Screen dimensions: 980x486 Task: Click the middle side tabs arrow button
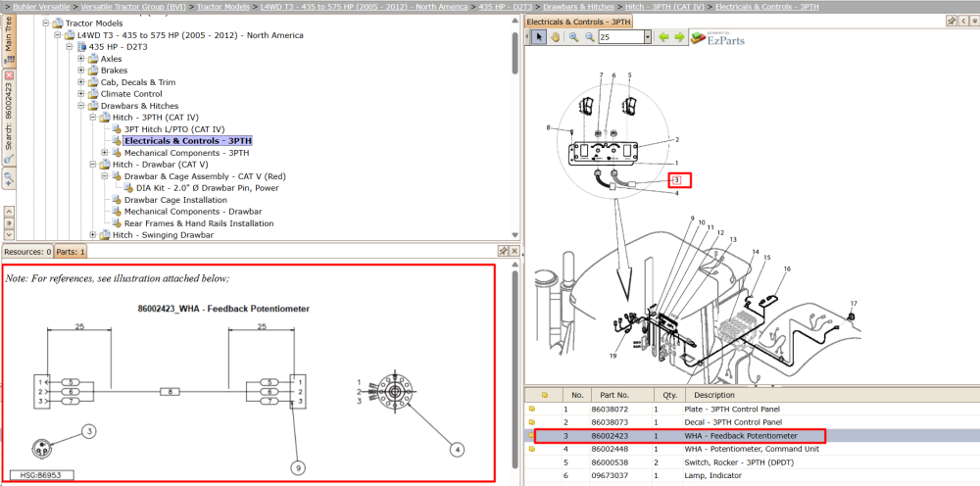coord(9,221)
